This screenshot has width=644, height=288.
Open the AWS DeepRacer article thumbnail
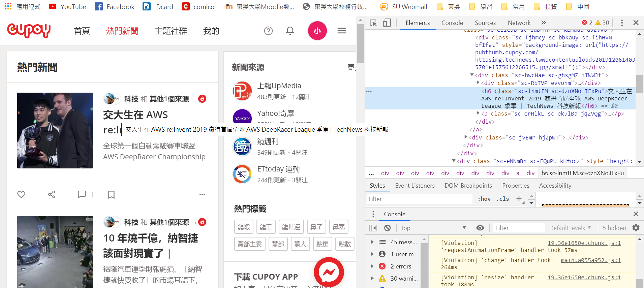point(55,130)
